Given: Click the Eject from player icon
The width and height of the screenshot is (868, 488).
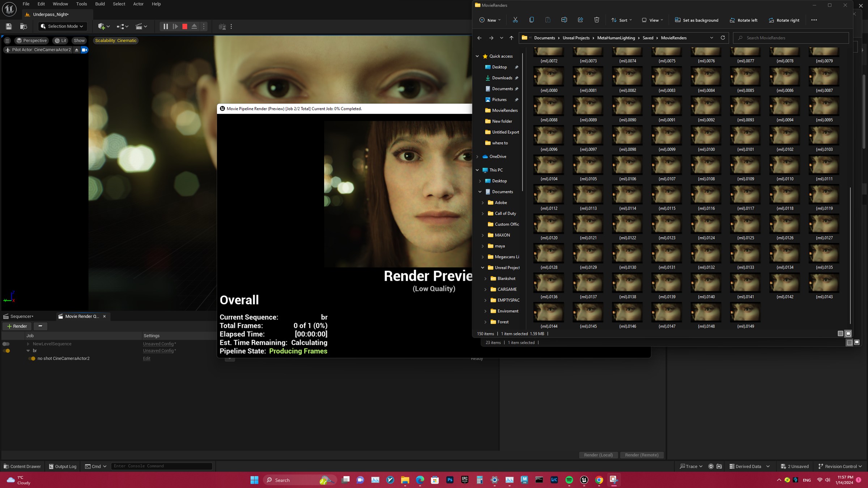Looking at the screenshot, I should coord(194,26).
